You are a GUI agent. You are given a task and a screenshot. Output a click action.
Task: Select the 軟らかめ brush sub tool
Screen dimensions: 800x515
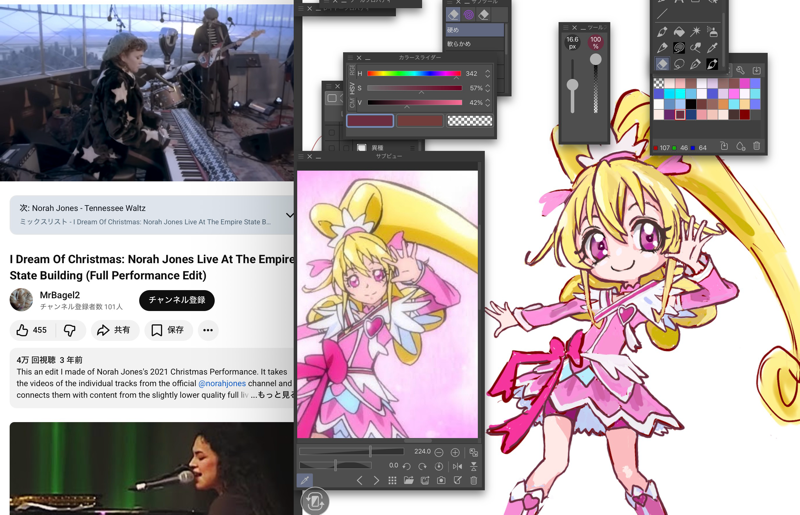click(x=474, y=44)
